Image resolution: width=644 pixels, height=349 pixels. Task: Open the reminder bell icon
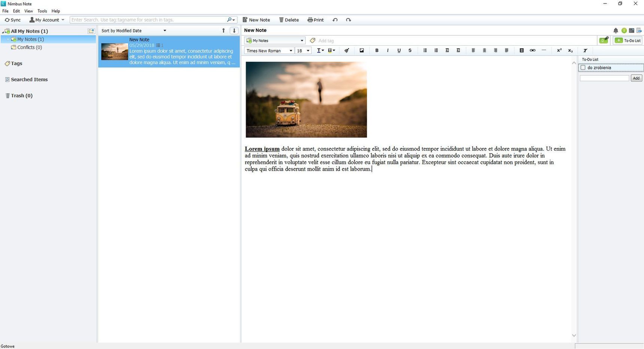[x=616, y=30]
